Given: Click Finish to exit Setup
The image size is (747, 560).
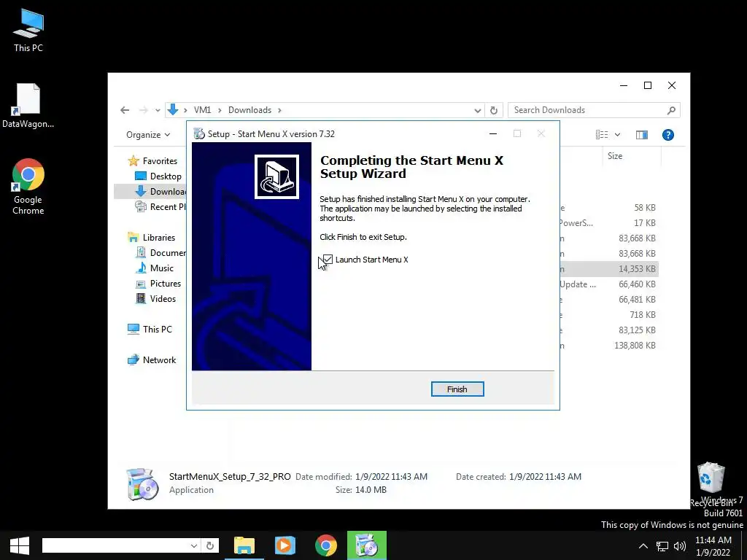Looking at the screenshot, I should pyautogui.click(x=457, y=389).
